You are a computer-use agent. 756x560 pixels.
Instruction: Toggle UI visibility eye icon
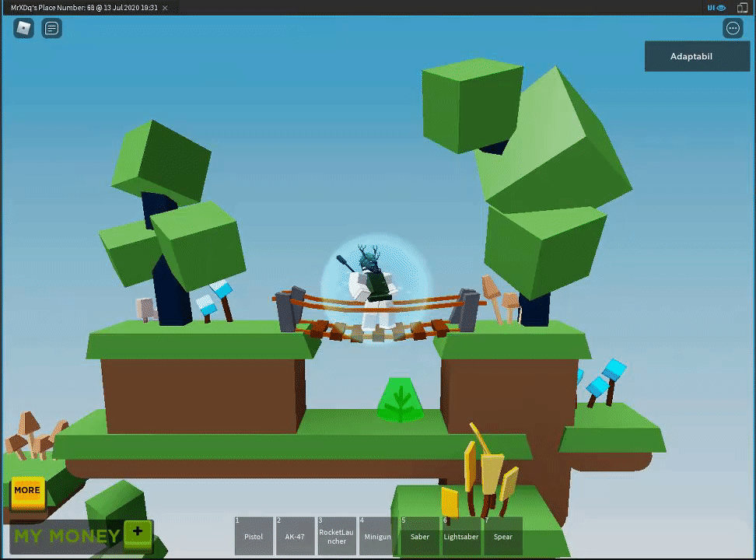click(x=716, y=8)
